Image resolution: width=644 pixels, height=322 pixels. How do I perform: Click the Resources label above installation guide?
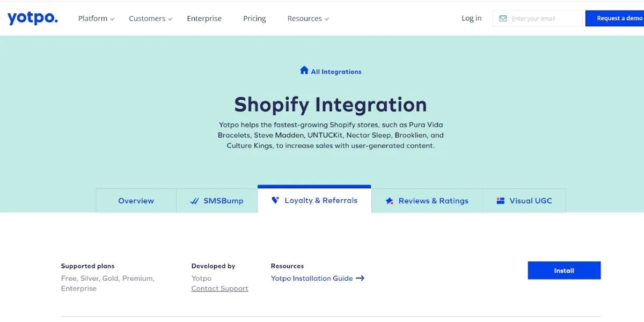pyautogui.click(x=287, y=266)
